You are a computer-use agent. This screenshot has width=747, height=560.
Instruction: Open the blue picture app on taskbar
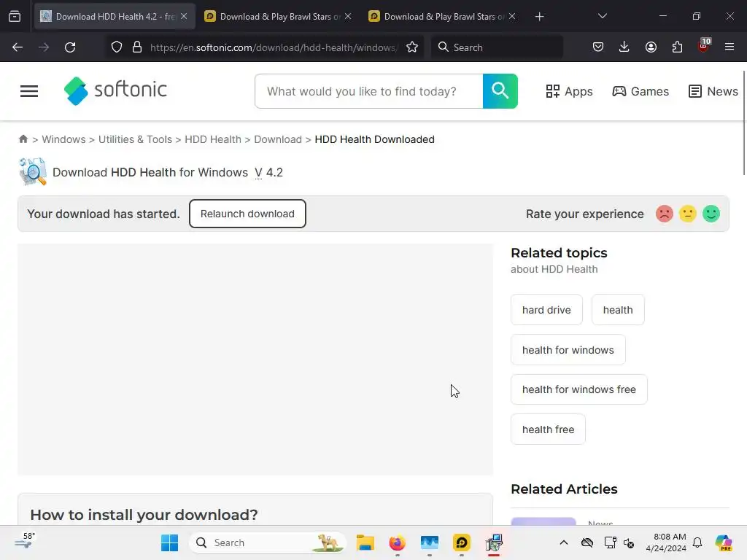(x=429, y=542)
